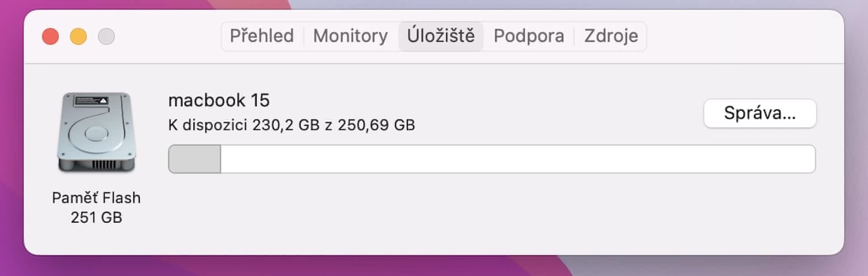Click the 251 GB capacity label
This screenshot has height=276, width=868.
(96, 218)
